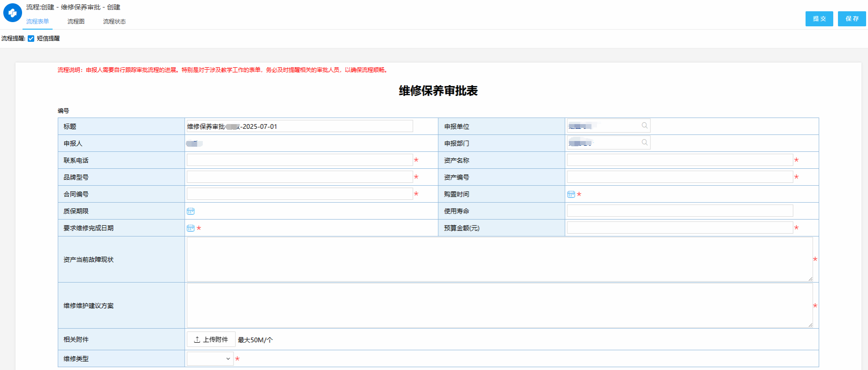The image size is (868, 370).
Task: Click the 预算金额(元) input field
Action: (680, 228)
